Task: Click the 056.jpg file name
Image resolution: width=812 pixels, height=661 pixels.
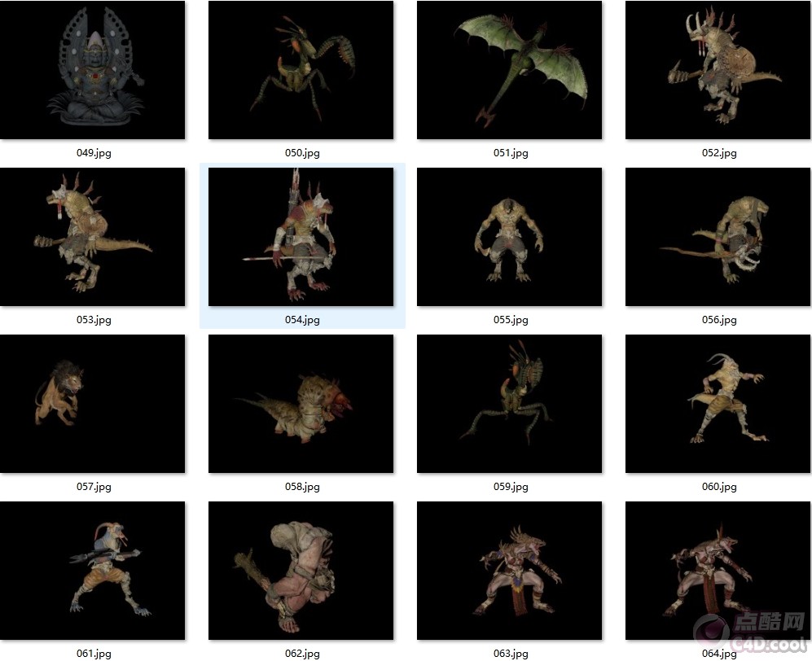Action: coord(719,319)
